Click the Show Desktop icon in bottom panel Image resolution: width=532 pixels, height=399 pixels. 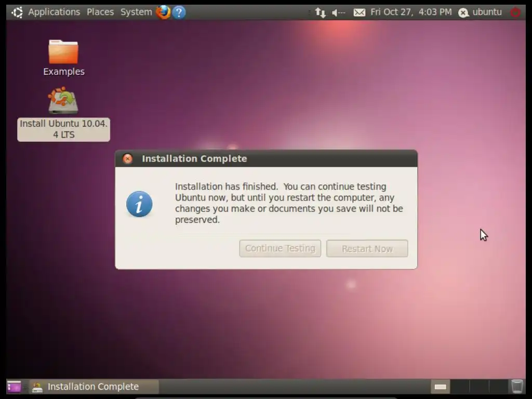(x=14, y=387)
